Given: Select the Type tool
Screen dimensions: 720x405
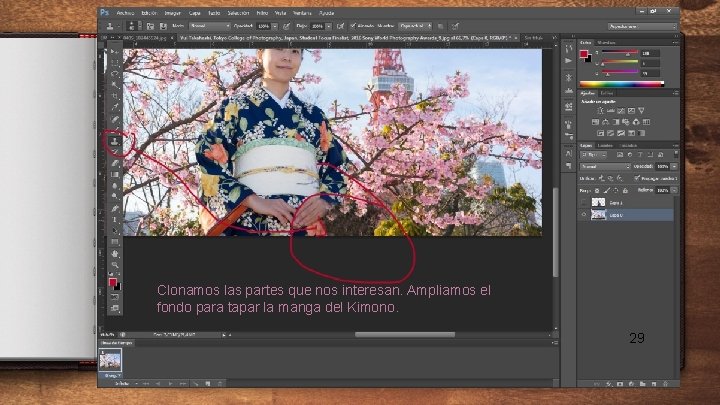Looking at the screenshot, I should click(115, 218).
